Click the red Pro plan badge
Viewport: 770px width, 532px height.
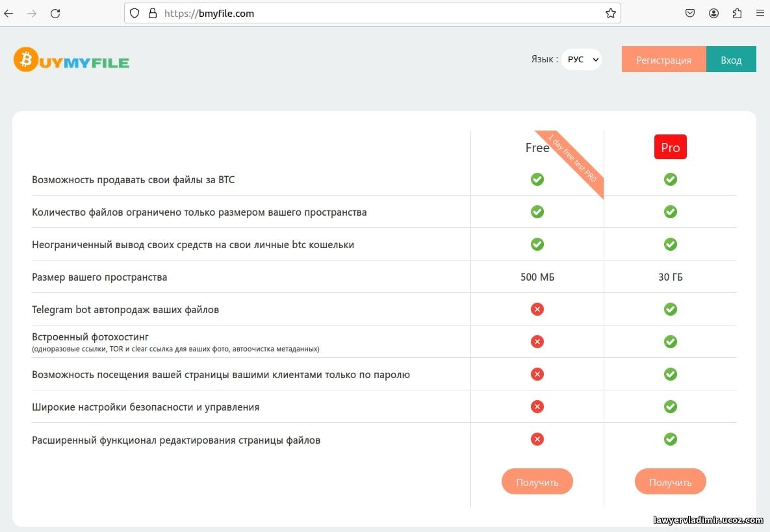point(671,147)
